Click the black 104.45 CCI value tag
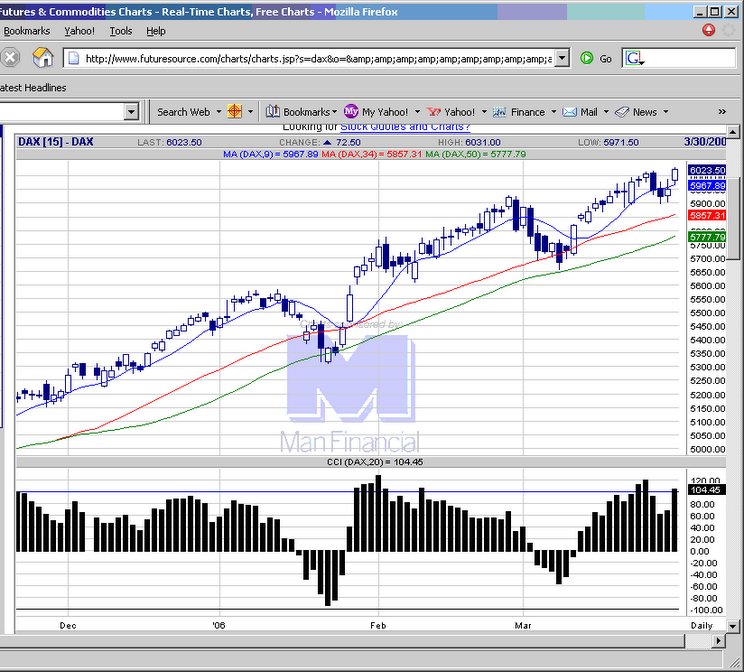 (707, 490)
